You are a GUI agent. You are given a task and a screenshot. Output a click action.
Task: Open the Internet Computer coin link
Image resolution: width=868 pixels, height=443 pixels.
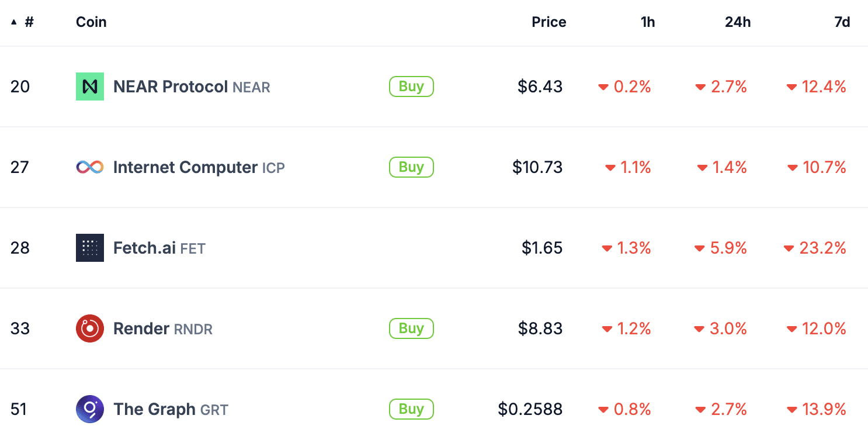185,167
